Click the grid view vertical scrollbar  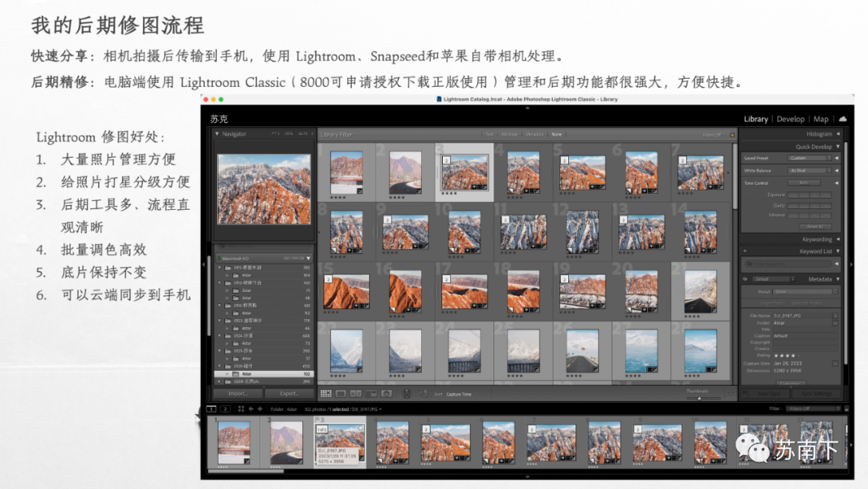735,177
